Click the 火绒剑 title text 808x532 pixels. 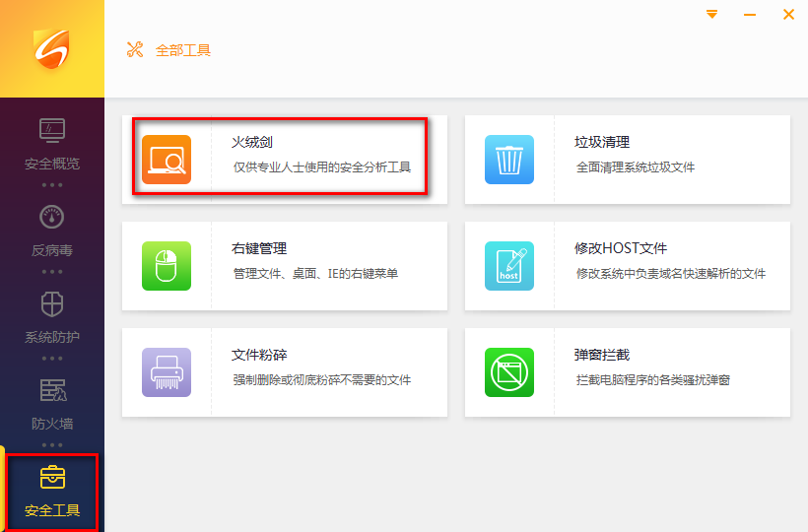tap(252, 143)
